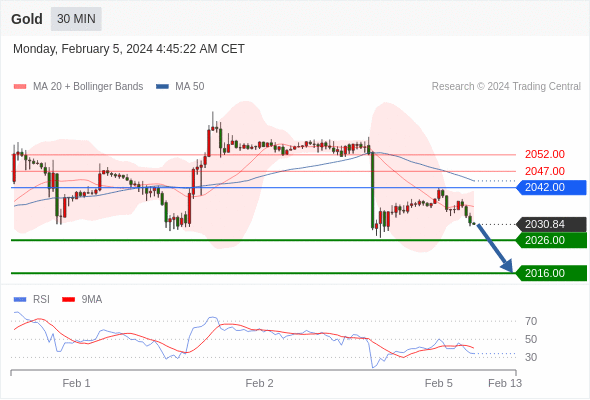Click the RSI blue legend swatch
Image resolution: width=590 pixels, height=400 pixels.
tap(20, 300)
